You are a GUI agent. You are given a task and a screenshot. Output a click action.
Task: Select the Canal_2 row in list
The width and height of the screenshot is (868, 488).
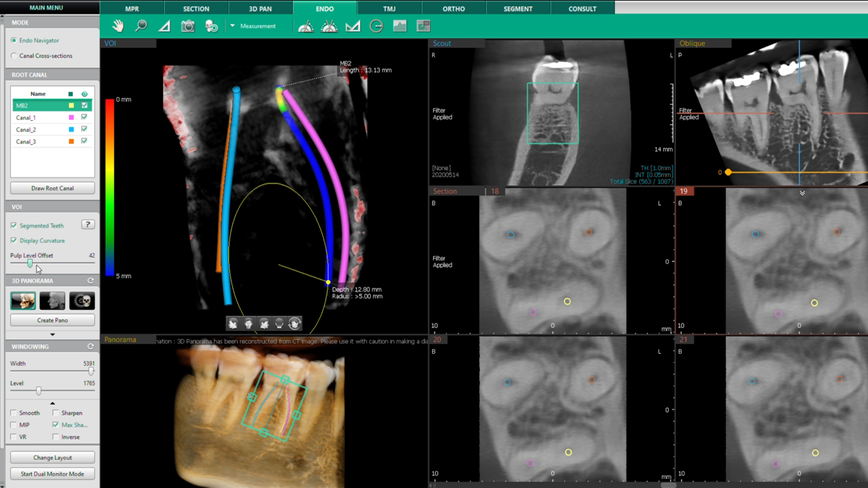pyautogui.click(x=52, y=129)
